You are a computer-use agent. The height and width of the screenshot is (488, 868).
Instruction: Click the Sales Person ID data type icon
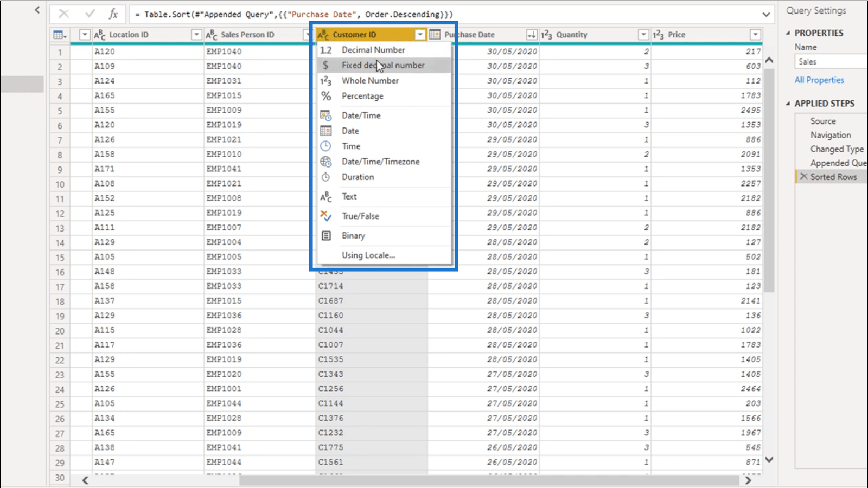pos(211,35)
